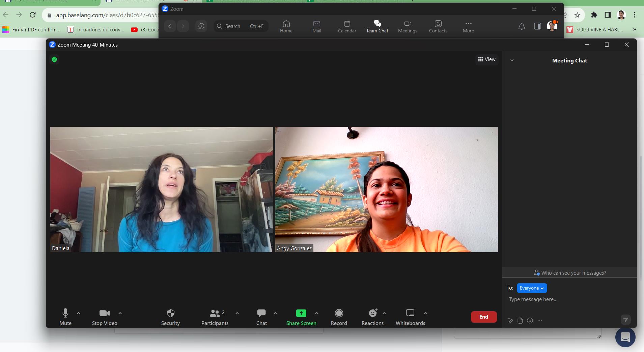The height and width of the screenshot is (352, 644).
Task: Stop Video camera toggle
Action: pos(105,314)
